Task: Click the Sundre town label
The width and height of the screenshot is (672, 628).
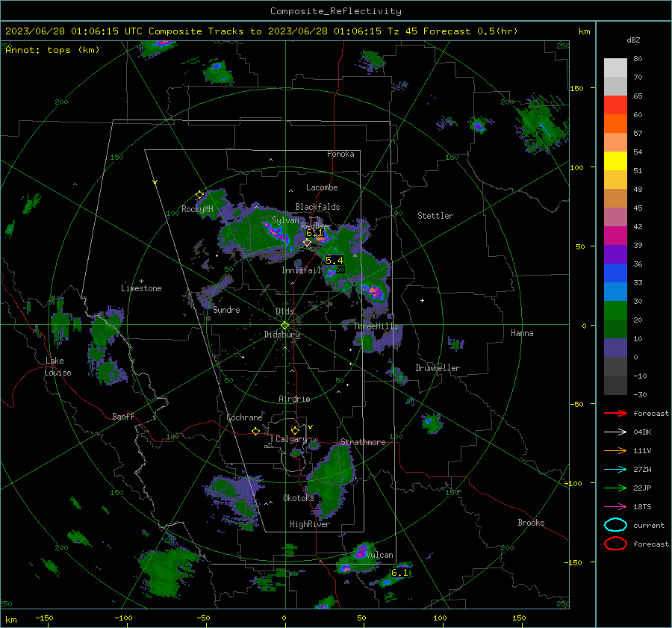Action: click(226, 309)
